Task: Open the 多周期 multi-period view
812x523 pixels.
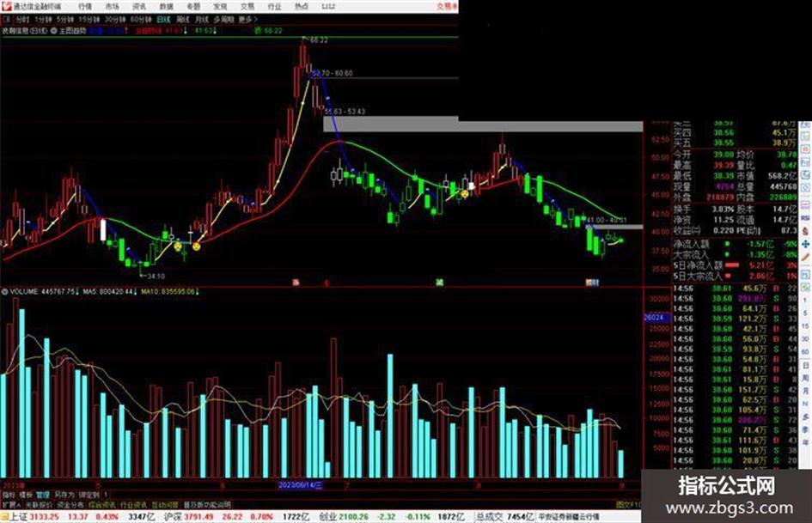Action: tap(223, 19)
